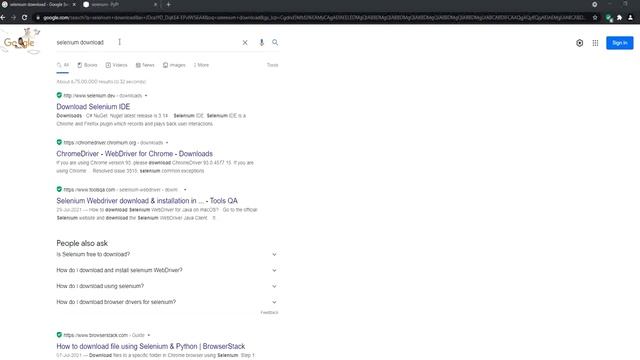Image resolution: width=640 pixels, height=360 pixels.
Task: Click the Feedback link under People also ask
Action: point(269,313)
